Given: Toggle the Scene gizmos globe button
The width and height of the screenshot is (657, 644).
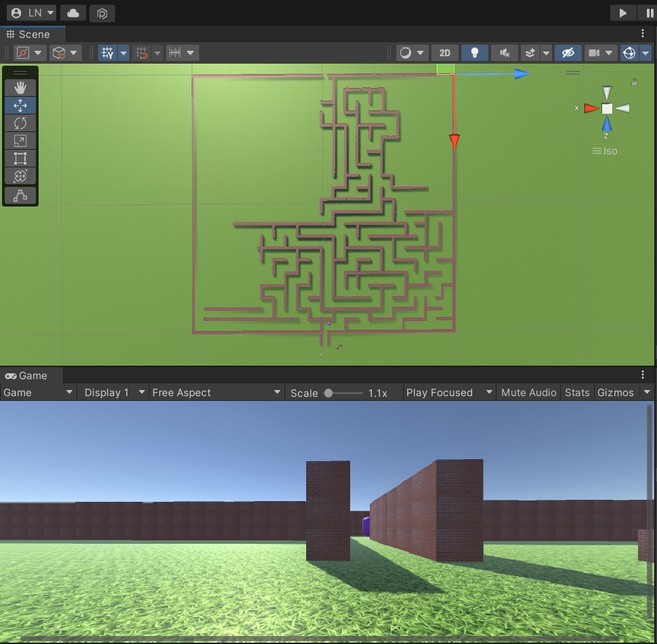Looking at the screenshot, I should click(x=629, y=53).
